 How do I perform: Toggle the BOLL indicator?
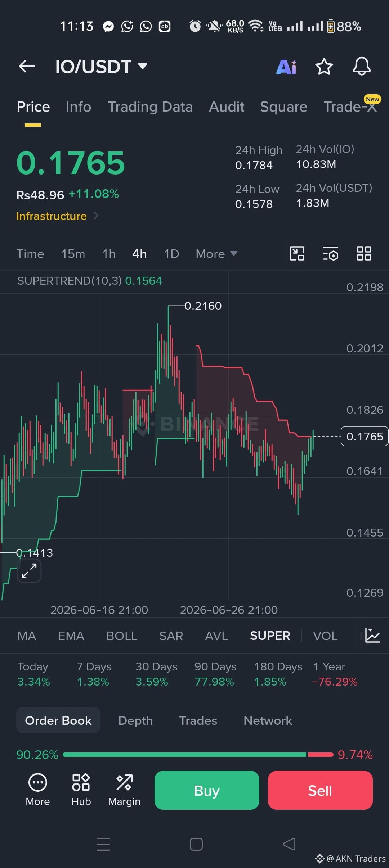pyautogui.click(x=122, y=636)
